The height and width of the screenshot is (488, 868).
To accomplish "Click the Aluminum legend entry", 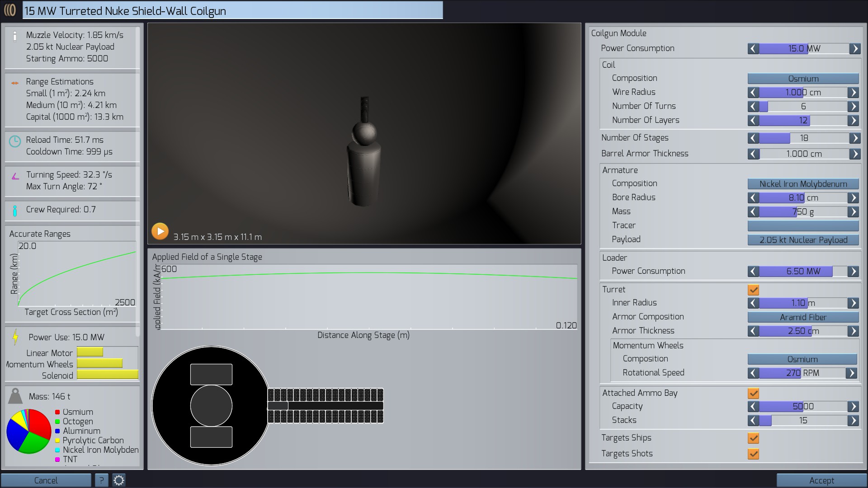I will point(78,431).
